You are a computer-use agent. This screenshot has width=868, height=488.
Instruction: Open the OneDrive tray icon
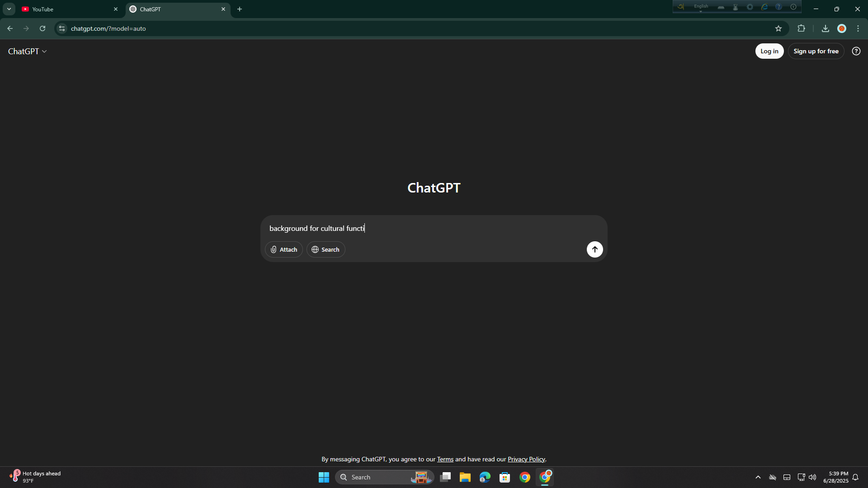coord(773,477)
